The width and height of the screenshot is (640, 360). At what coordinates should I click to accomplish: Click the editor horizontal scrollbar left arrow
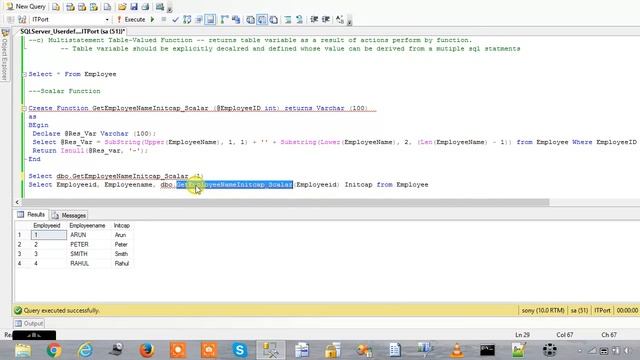click(17, 202)
